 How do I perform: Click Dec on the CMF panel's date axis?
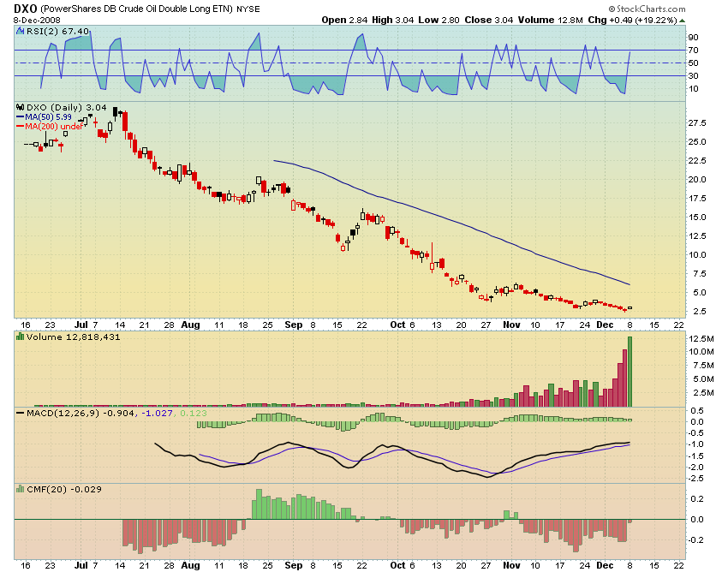tap(605, 565)
